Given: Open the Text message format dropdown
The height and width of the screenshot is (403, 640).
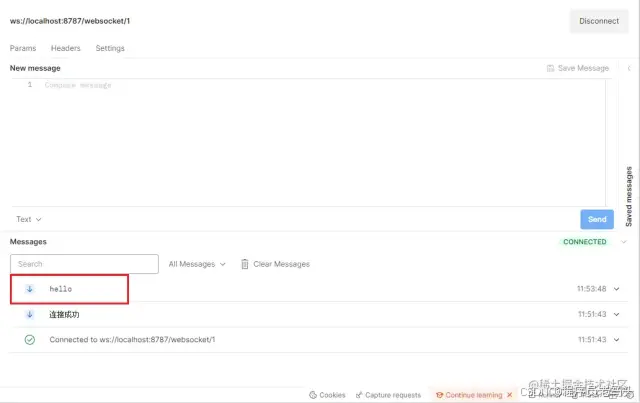Looking at the screenshot, I should click(x=29, y=219).
